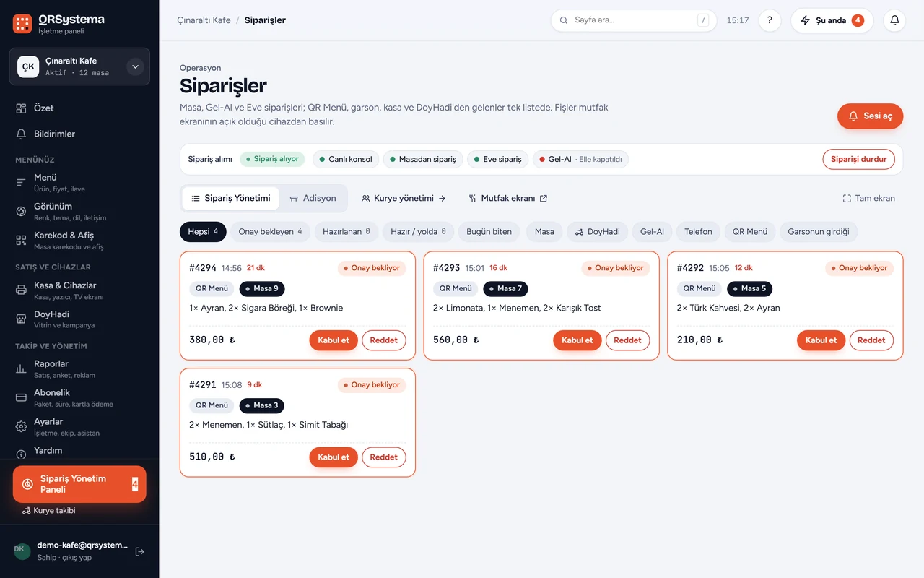Click the Ayarlar gear icon
Image resolution: width=924 pixels, height=578 pixels.
[x=21, y=426]
